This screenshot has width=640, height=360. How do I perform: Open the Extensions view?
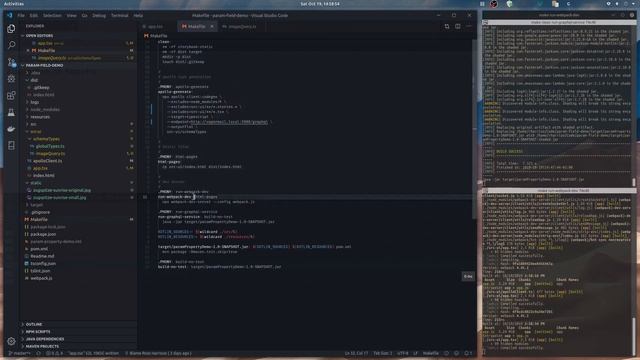coord(11,96)
